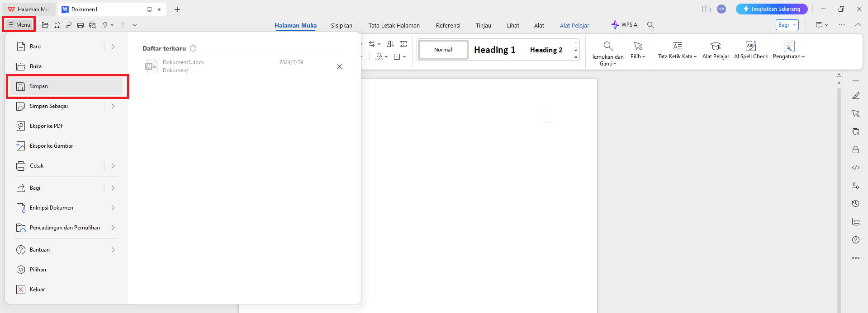Click the sort A-Z icon in ribbon
The image size is (868, 313).
click(391, 44)
